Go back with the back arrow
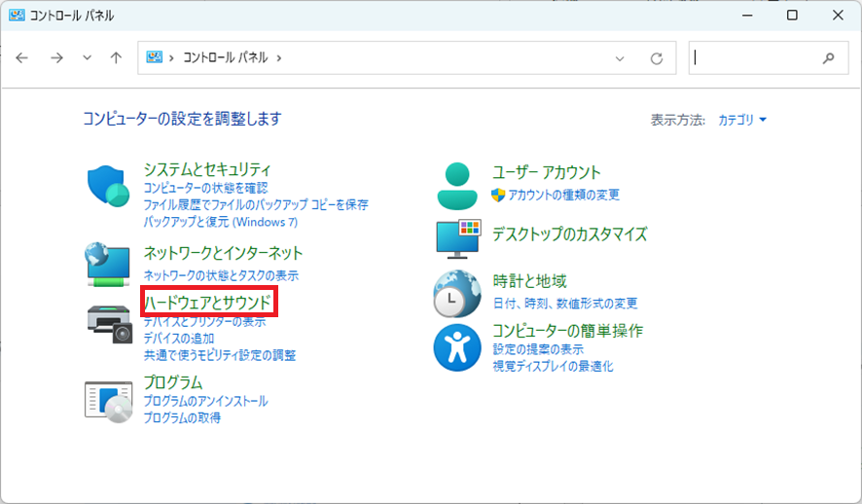This screenshot has height=504, width=862. click(x=22, y=57)
